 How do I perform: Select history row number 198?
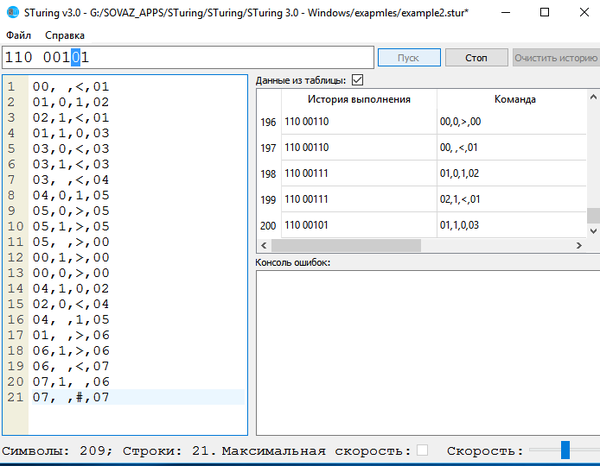point(268,174)
